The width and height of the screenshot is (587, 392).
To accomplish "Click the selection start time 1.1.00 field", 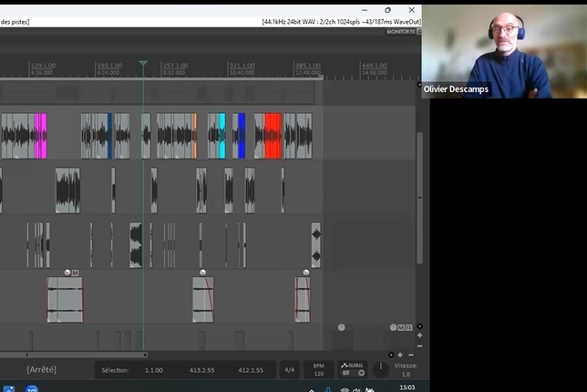I will 154,370.
